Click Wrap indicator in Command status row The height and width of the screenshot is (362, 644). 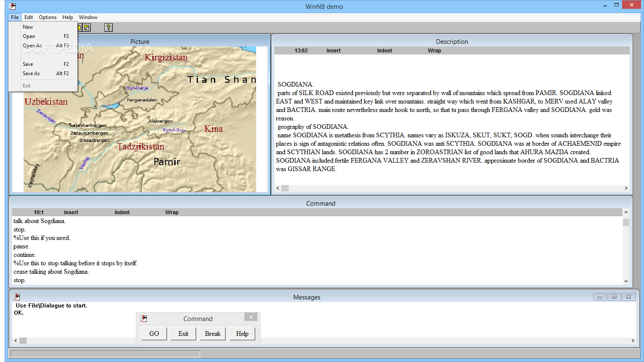click(172, 212)
